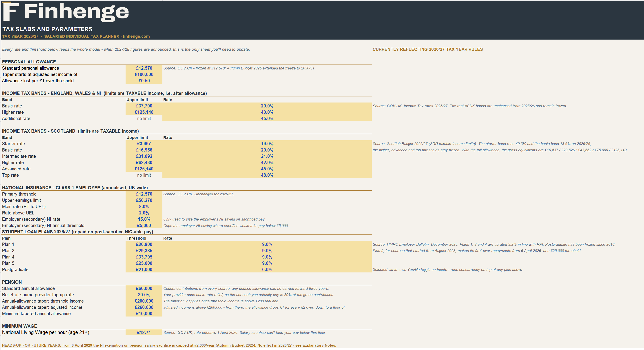
Task: Click the 'no limit' cell in Top rate row
Action: pyautogui.click(x=144, y=175)
